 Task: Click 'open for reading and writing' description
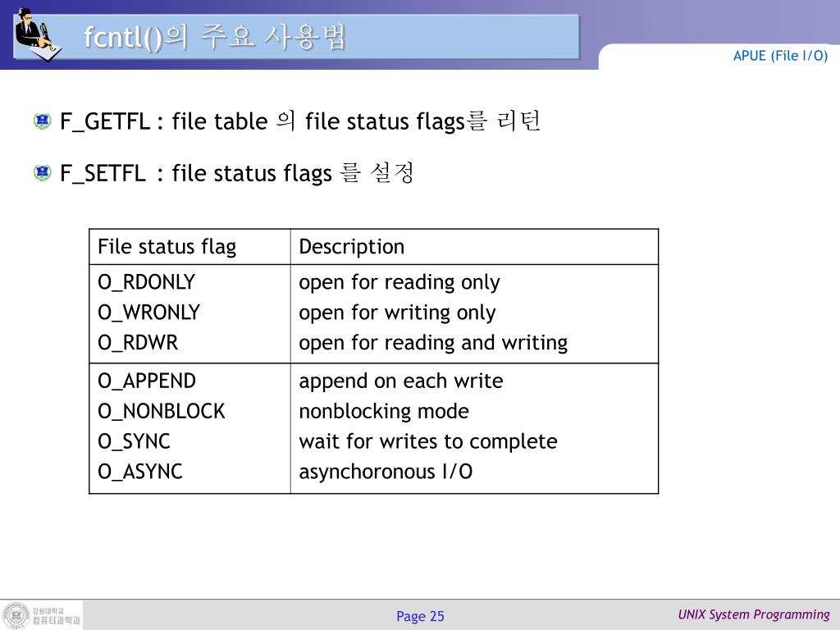click(433, 343)
